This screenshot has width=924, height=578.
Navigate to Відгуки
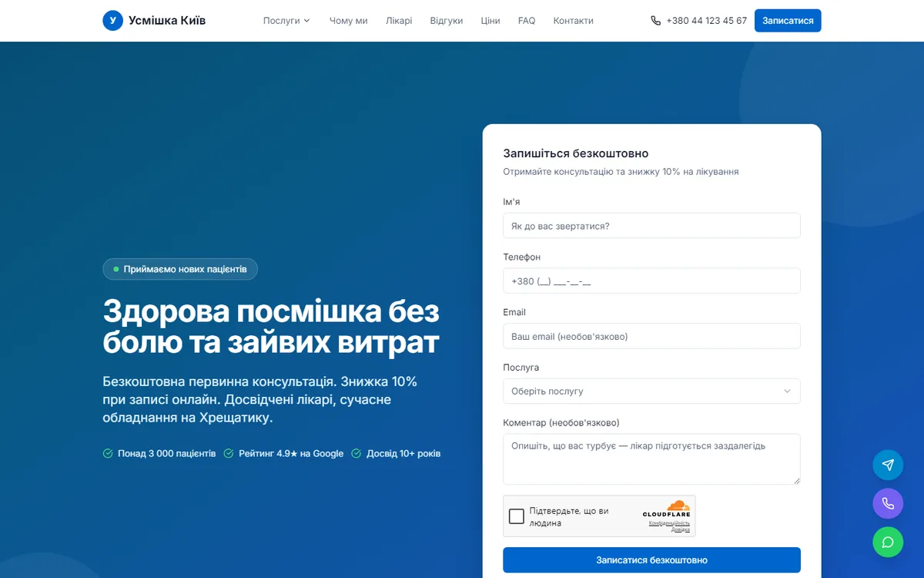click(x=447, y=21)
